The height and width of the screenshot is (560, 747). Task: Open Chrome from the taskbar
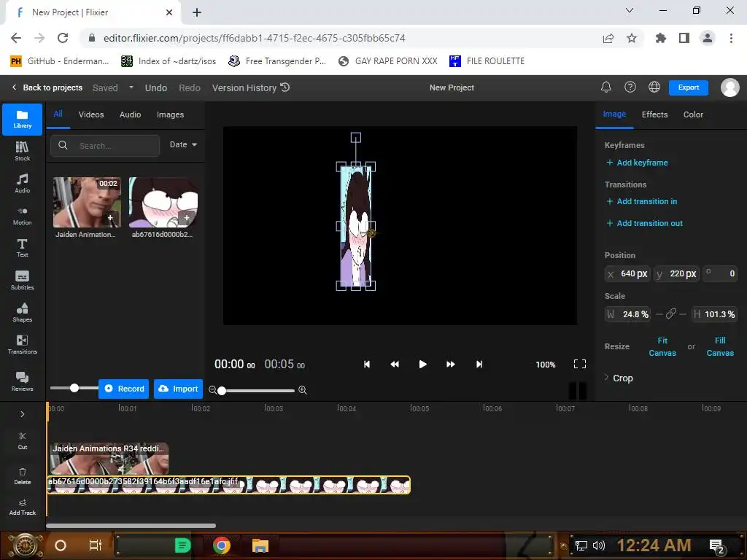point(222,545)
